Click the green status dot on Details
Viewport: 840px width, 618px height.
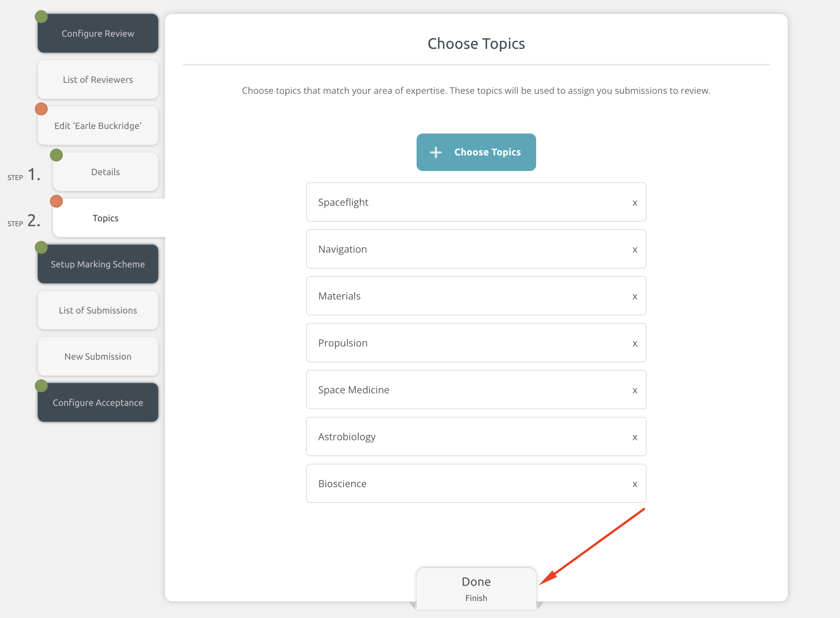tap(56, 155)
